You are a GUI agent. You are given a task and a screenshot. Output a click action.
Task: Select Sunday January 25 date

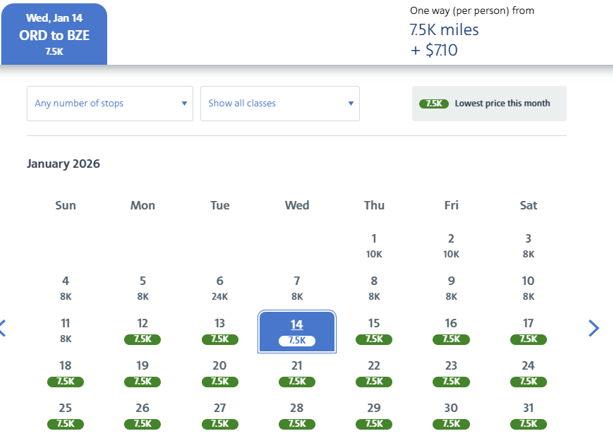point(66,415)
